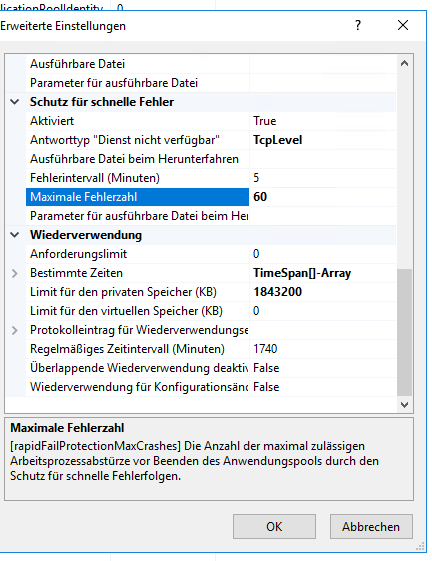Click the vertical scrollbar thumb
The image size is (432, 561).
click(404, 332)
